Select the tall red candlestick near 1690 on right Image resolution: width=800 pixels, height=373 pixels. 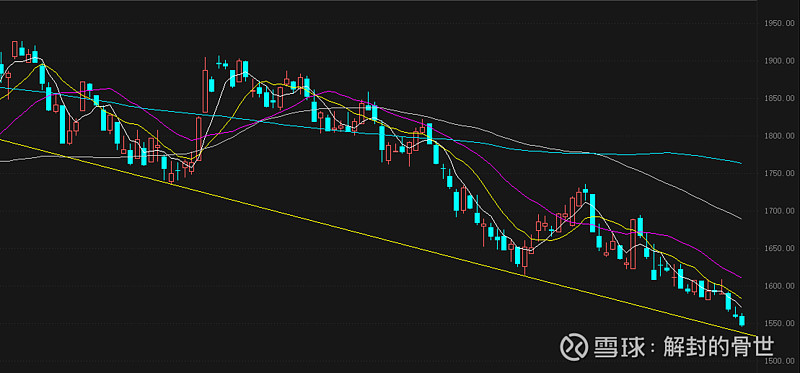633,244
